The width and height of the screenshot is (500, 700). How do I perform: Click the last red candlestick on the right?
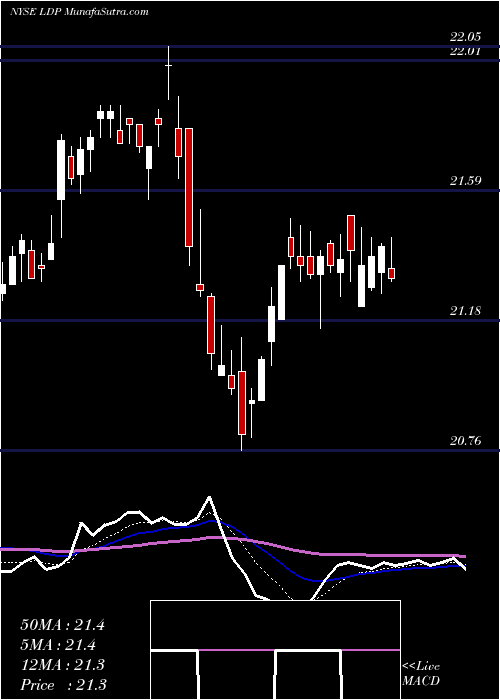point(392,273)
